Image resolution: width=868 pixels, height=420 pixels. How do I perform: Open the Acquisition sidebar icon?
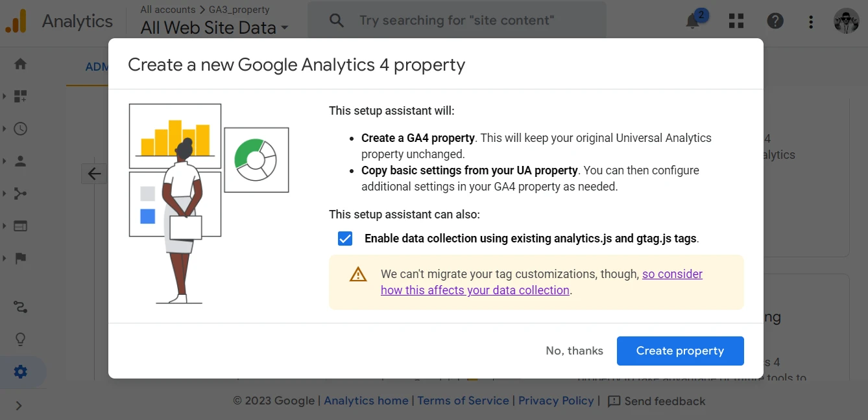pyautogui.click(x=21, y=193)
